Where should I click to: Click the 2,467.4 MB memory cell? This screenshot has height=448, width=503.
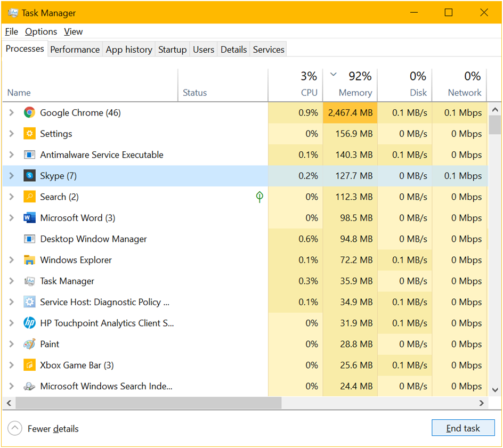(x=350, y=112)
